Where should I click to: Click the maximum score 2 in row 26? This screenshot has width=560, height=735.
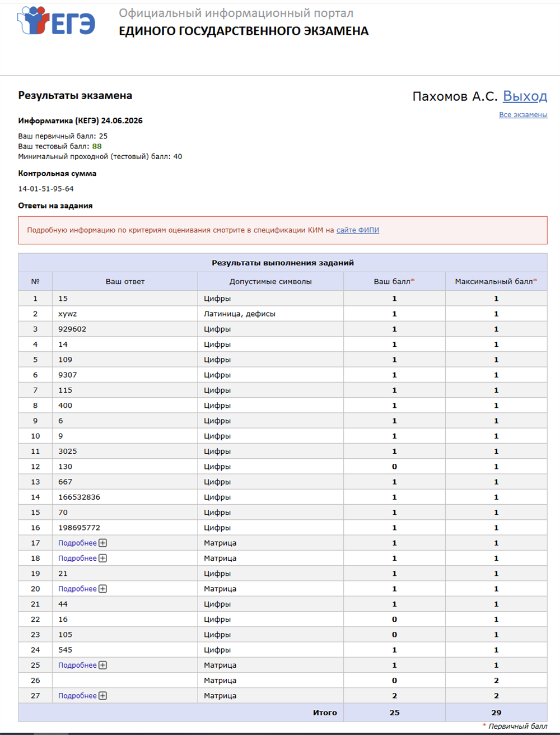496,681
